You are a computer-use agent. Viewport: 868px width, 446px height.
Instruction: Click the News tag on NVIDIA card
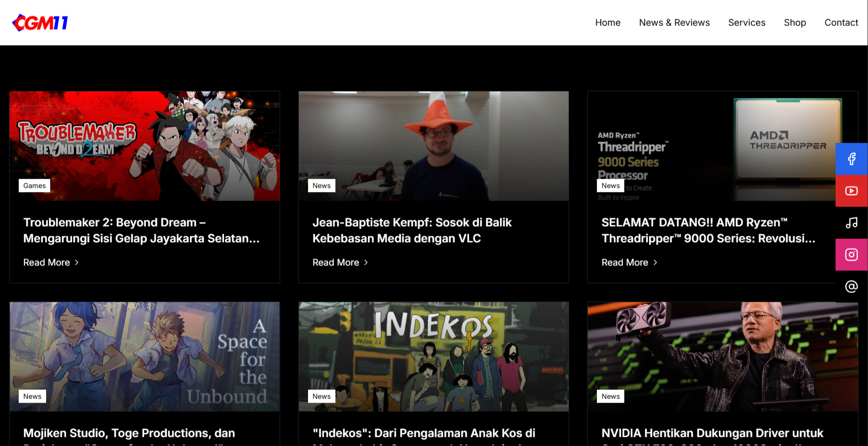tap(611, 396)
